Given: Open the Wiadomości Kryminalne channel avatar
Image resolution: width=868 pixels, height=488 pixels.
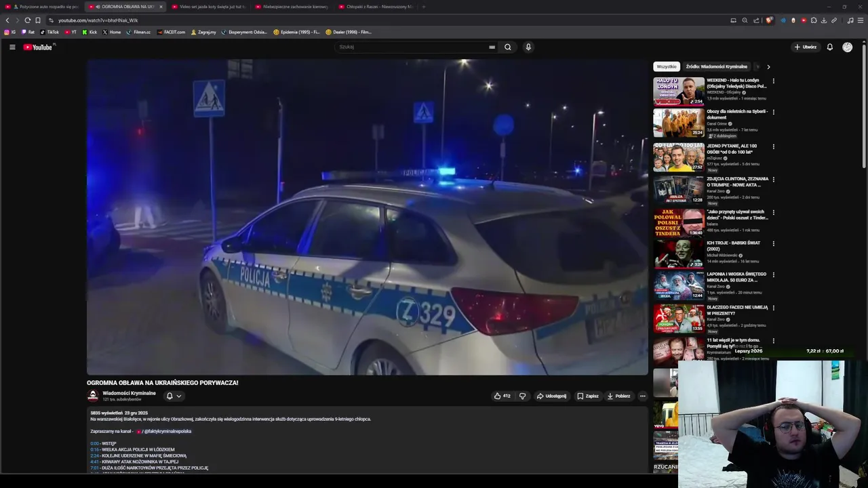Looking at the screenshot, I should coord(93,396).
